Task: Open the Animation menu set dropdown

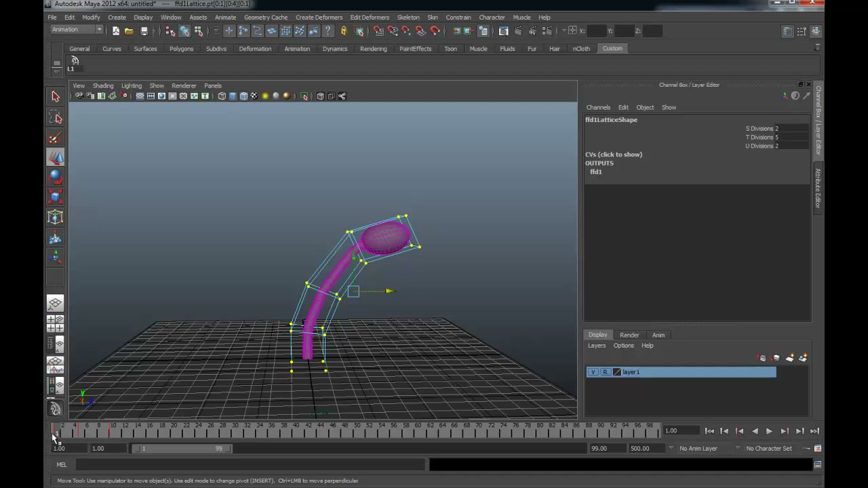Action: [77, 30]
